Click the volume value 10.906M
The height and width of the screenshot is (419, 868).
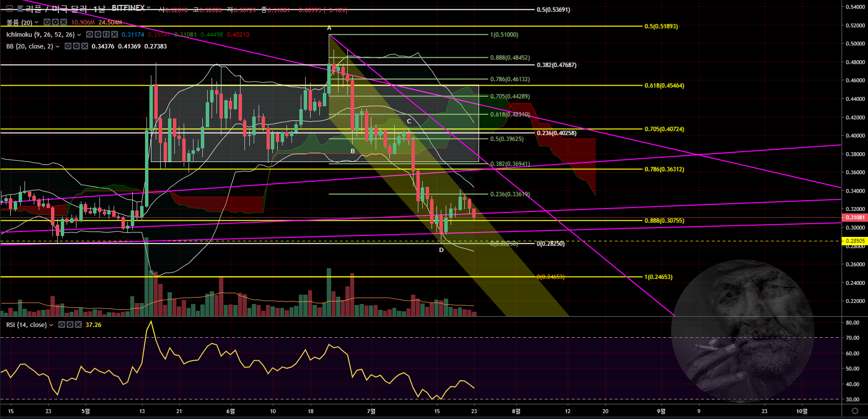(83, 23)
